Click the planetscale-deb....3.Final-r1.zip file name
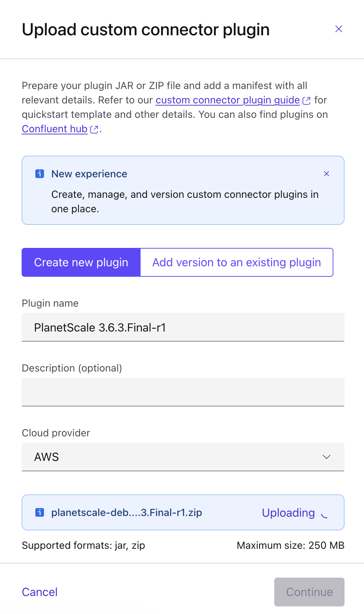This screenshot has width=364, height=614. click(126, 512)
